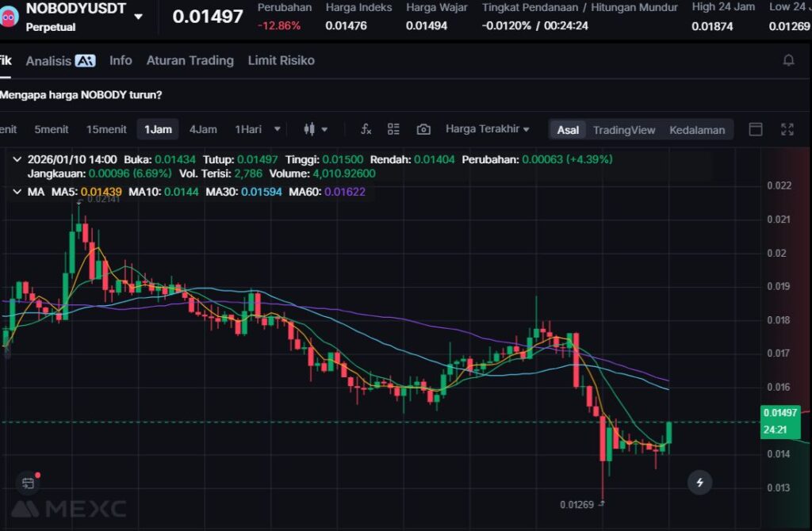Take a chart snapshot with camera icon
Viewport: 812px width, 531px height.
pos(423,129)
